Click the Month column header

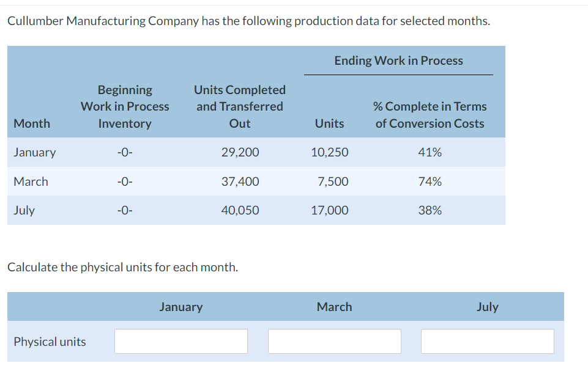32,123
